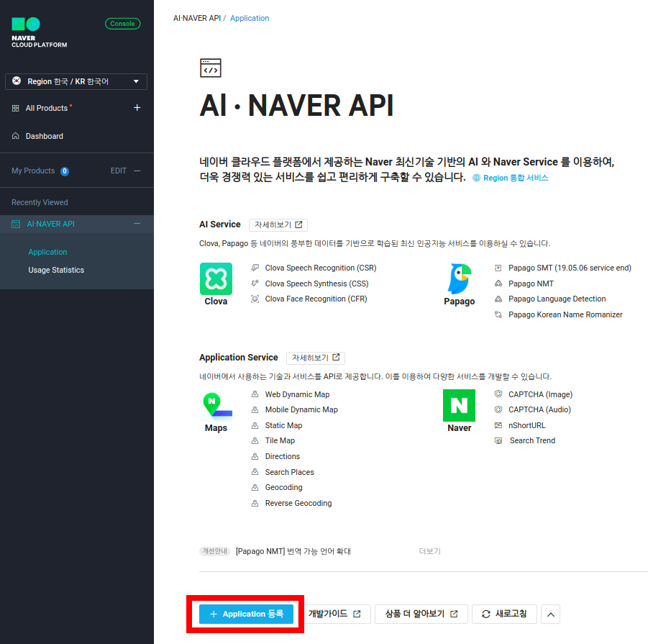Click Mobile Dynamic Map text

click(301, 409)
